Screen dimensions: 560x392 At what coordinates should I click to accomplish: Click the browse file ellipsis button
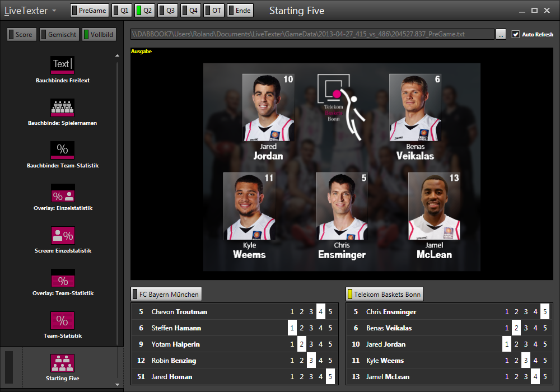[501, 34]
